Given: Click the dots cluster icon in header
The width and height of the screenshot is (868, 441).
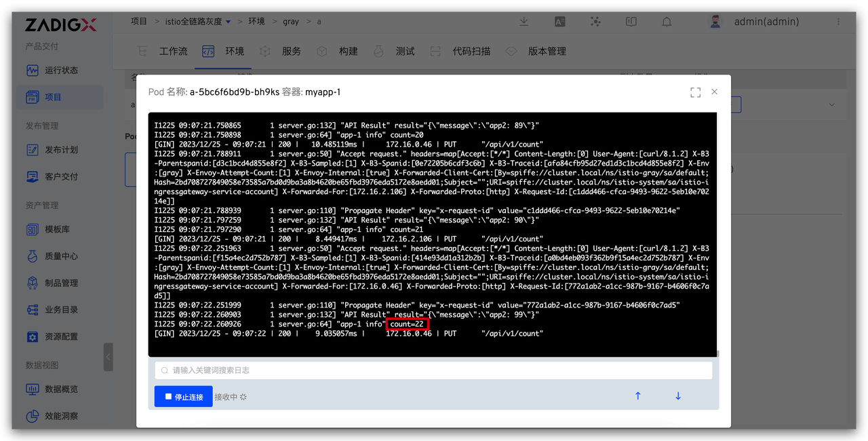Looking at the screenshot, I should point(595,22).
